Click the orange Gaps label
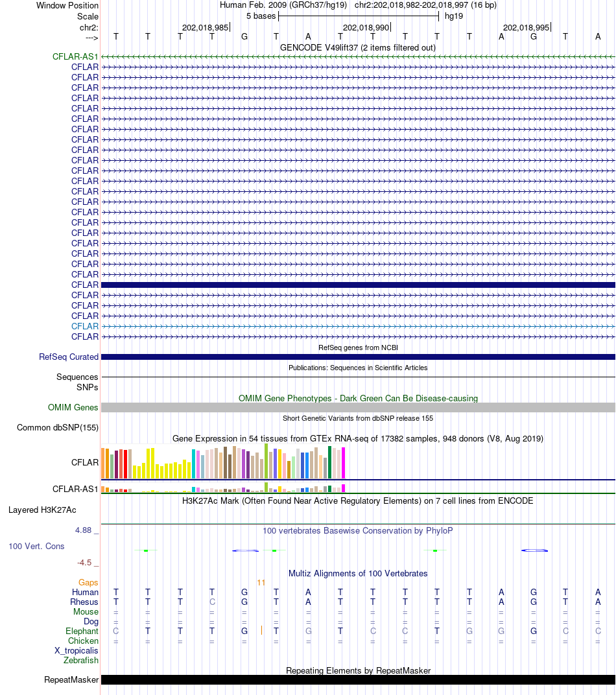Viewport: 616px width, 695px height. 88,582
